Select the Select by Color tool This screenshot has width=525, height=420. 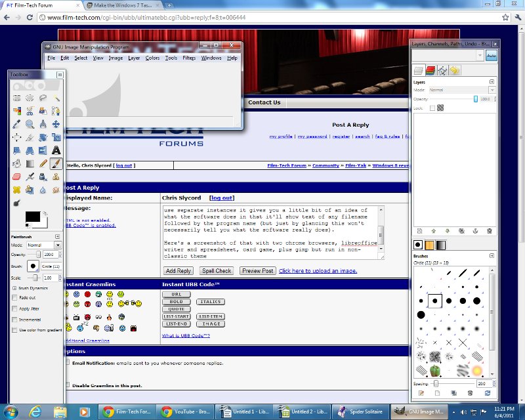coord(17,111)
